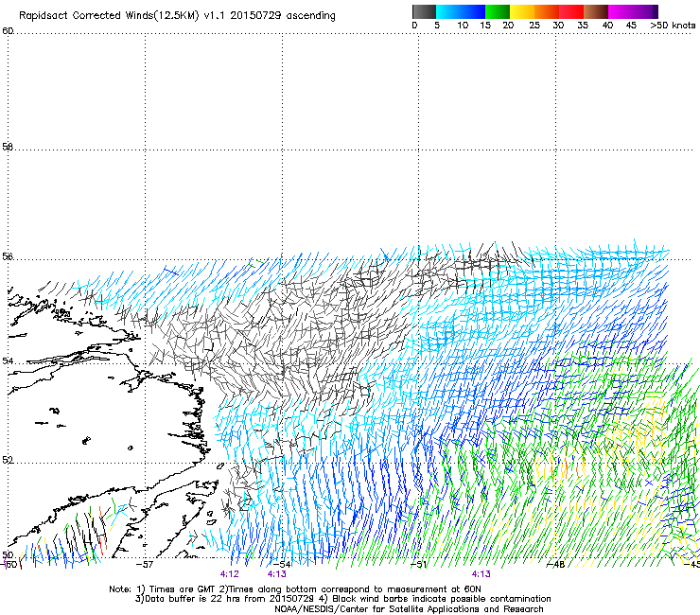This screenshot has width=700, height=615.
Task: Pick the yellow 20-25 knots color segment
Action: point(522,11)
